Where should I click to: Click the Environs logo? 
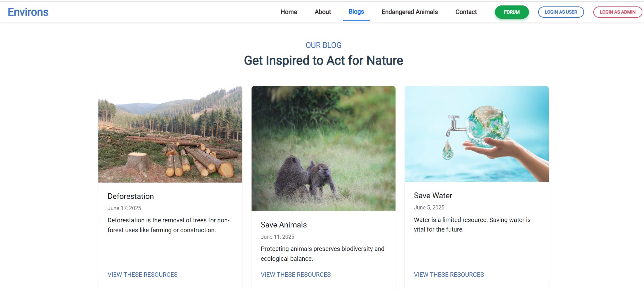pos(28,12)
